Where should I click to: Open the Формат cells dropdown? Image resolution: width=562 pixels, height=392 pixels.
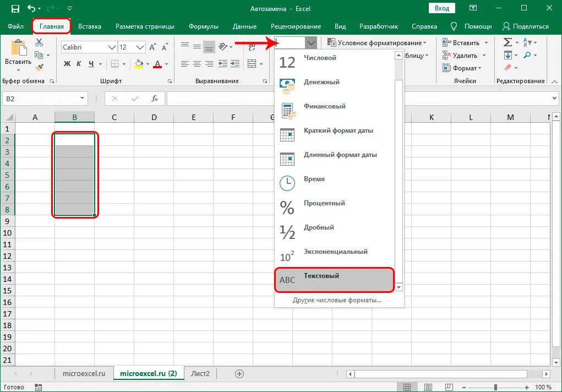[462, 68]
